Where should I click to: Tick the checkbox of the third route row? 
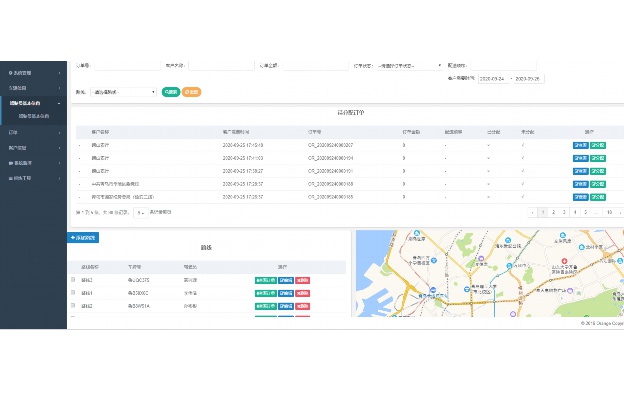(x=73, y=305)
